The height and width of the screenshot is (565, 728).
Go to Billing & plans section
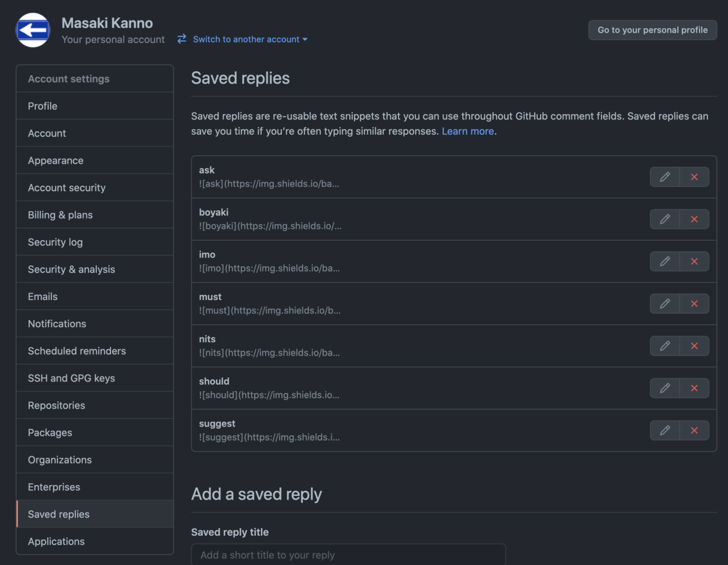(60, 215)
